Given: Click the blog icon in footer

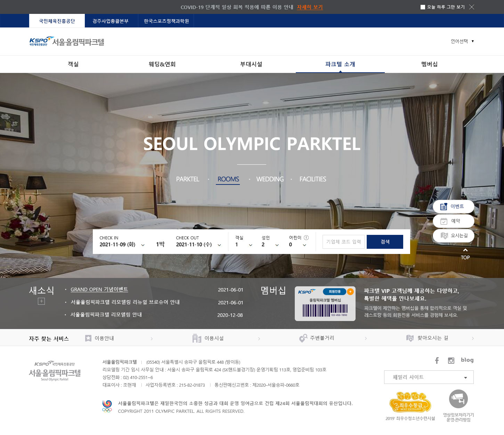Looking at the screenshot, I should tap(467, 360).
